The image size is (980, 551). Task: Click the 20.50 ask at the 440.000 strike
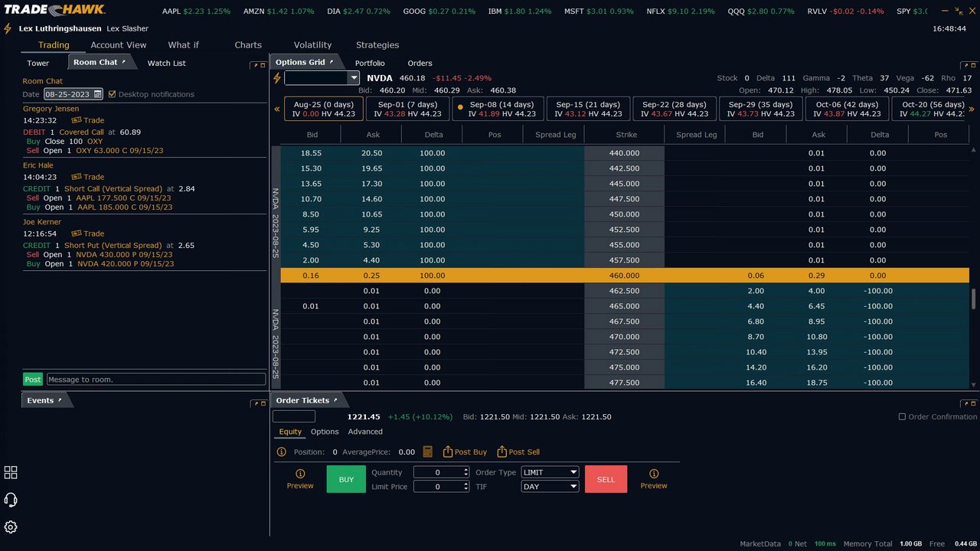click(x=371, y=153)
